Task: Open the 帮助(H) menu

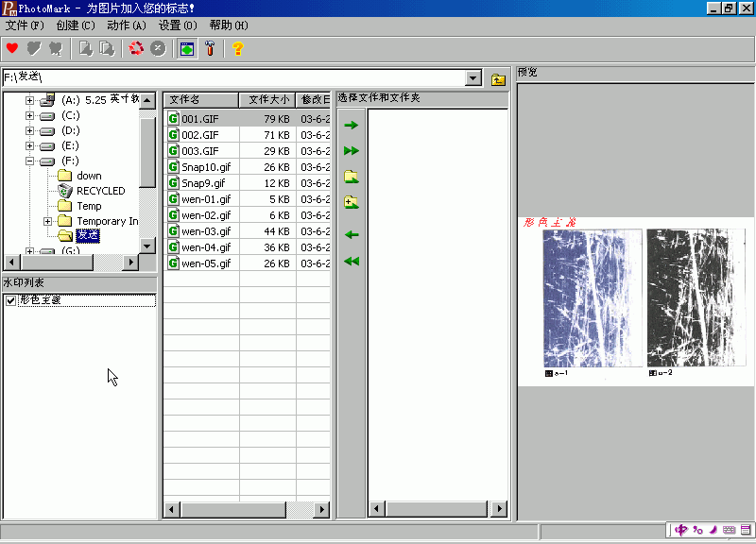Action: [229, 25]
